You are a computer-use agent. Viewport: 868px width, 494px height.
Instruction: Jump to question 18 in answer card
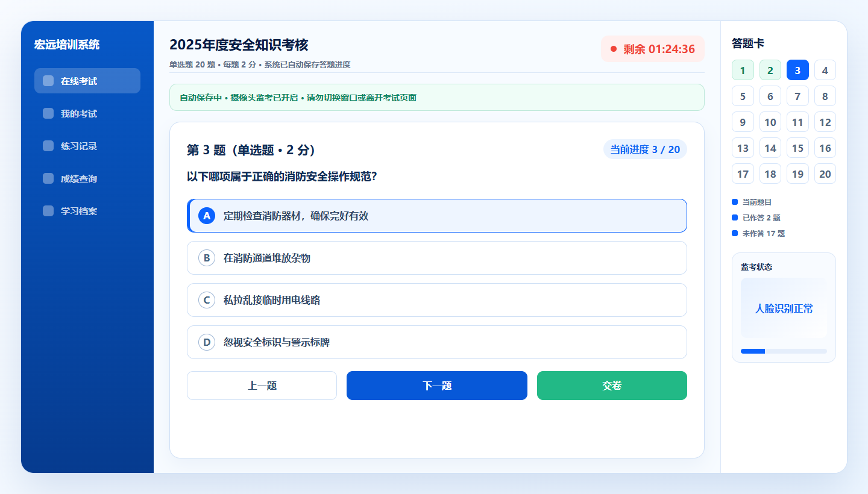(x=770, y=174)
